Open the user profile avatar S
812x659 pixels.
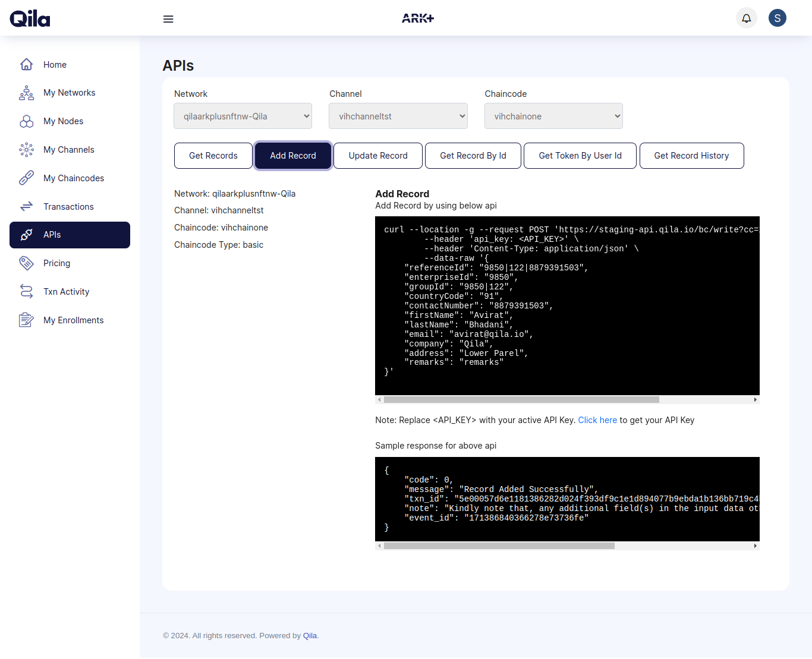click(x=778, y=18)
